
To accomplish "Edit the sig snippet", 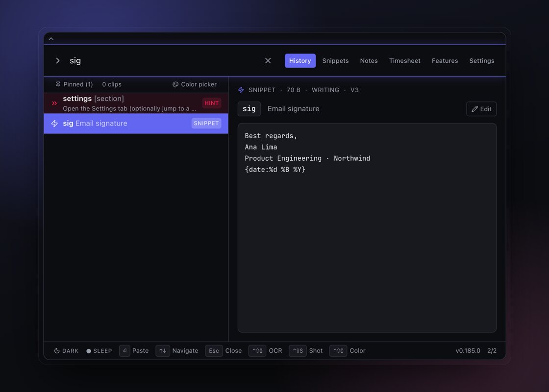I will tap(481, 109).
